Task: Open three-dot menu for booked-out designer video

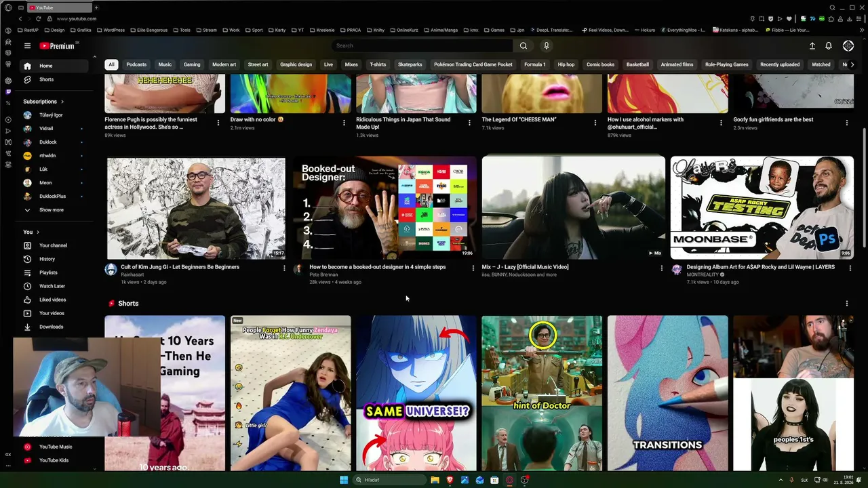Action: pos(473,268)
